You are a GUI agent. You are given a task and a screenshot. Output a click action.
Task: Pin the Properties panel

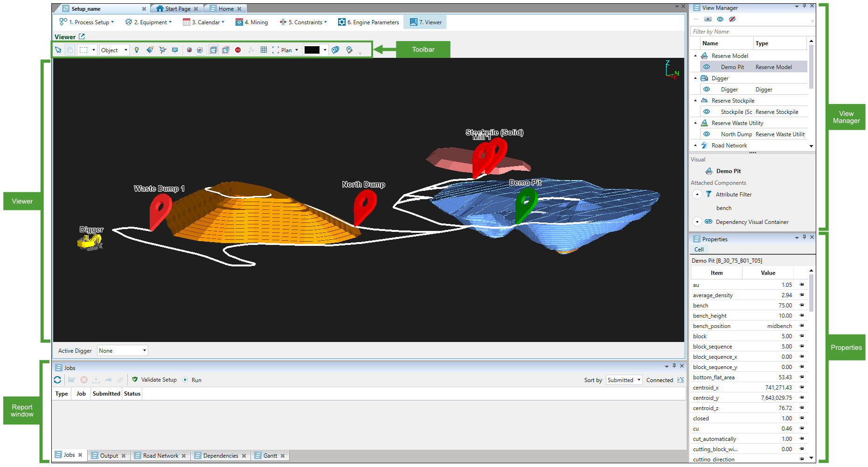804,237
